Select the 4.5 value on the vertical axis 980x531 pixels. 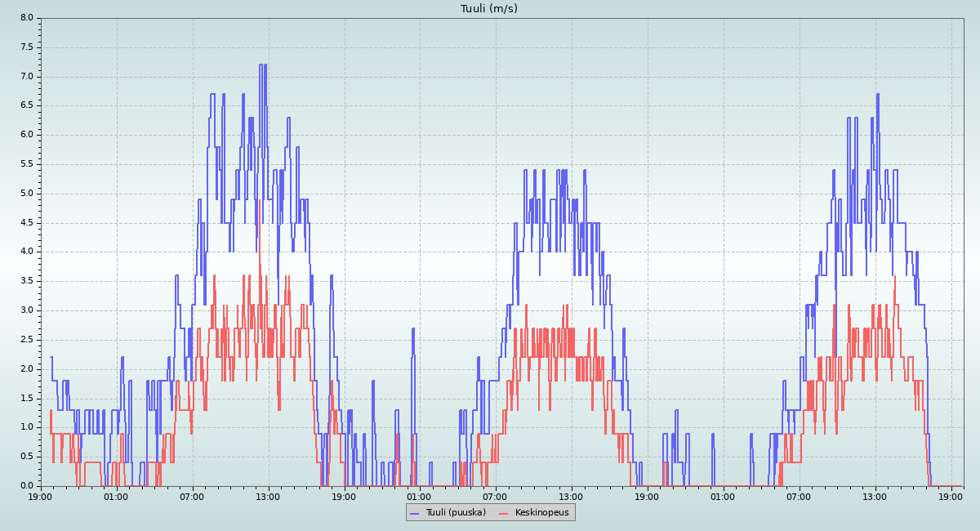pos(27,223)
